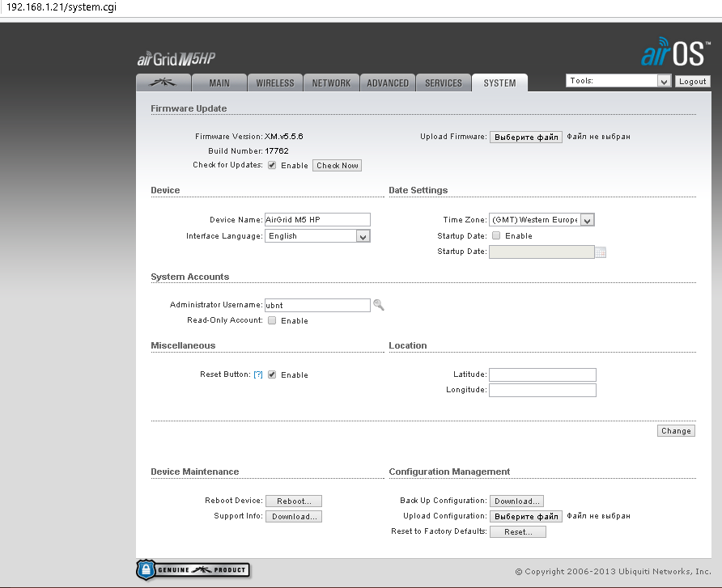Click the Device Name input field

317,219
